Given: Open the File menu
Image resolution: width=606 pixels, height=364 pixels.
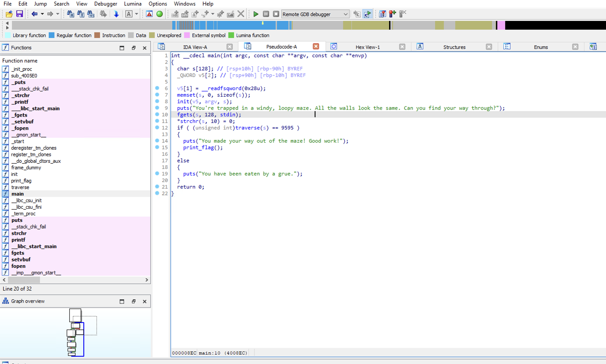Looking at the screenshot, I should pos(7,4).
